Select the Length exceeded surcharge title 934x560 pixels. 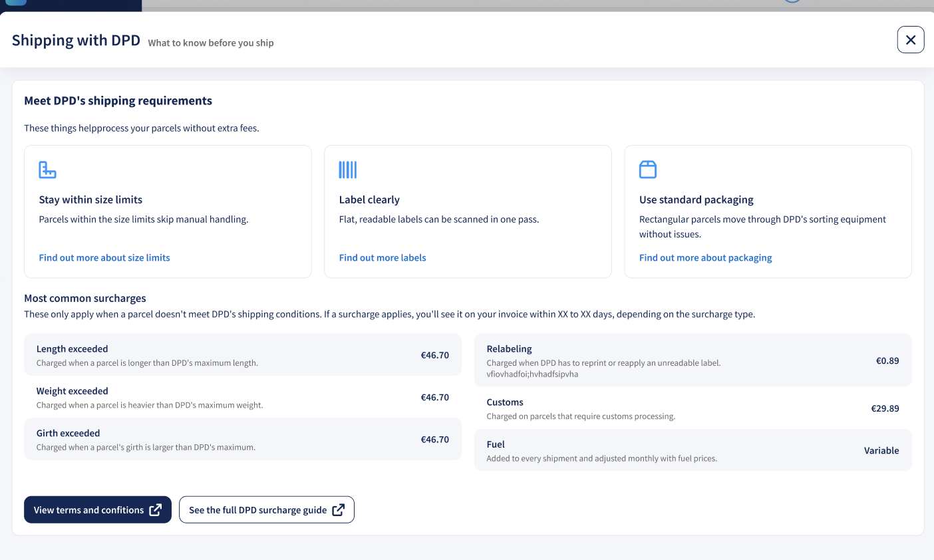point(72,349)
